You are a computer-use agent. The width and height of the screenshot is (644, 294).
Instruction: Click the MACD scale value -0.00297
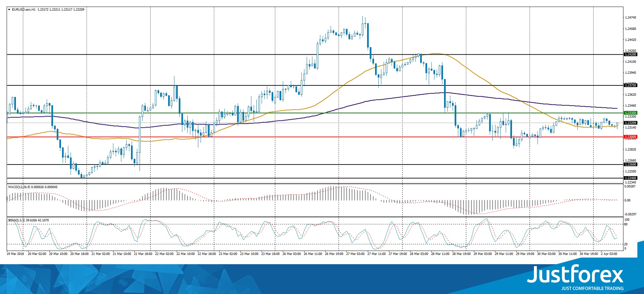tap(630, 215)
